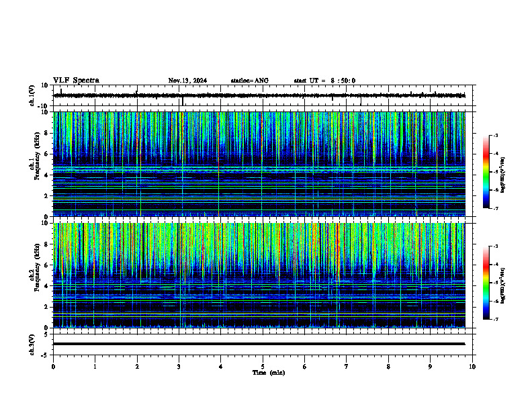Click the time axis tick label "3"
The height and width of the screenshot is (411, 532).
(x=179, y=367)
